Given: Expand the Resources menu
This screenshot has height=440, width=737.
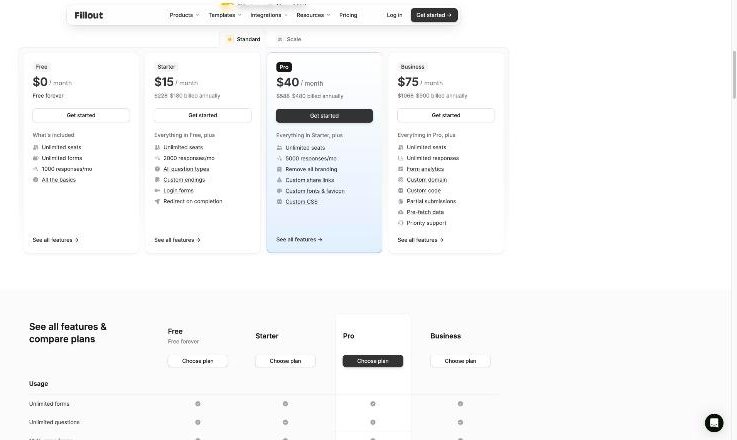Looking at the screenshot, I should point(313,15).
